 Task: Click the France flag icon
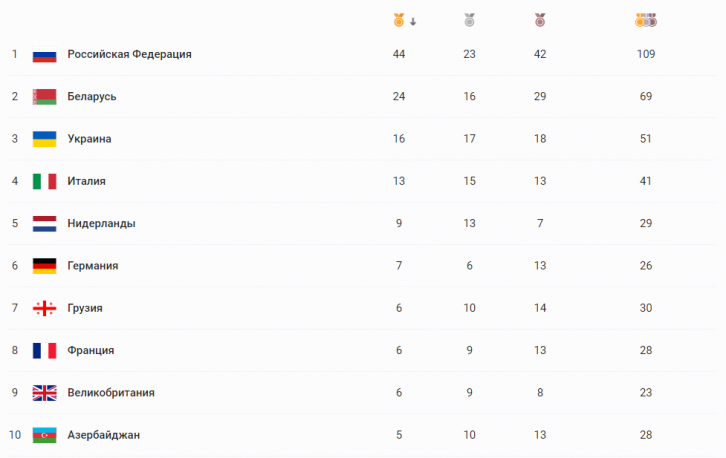point(44,350)
